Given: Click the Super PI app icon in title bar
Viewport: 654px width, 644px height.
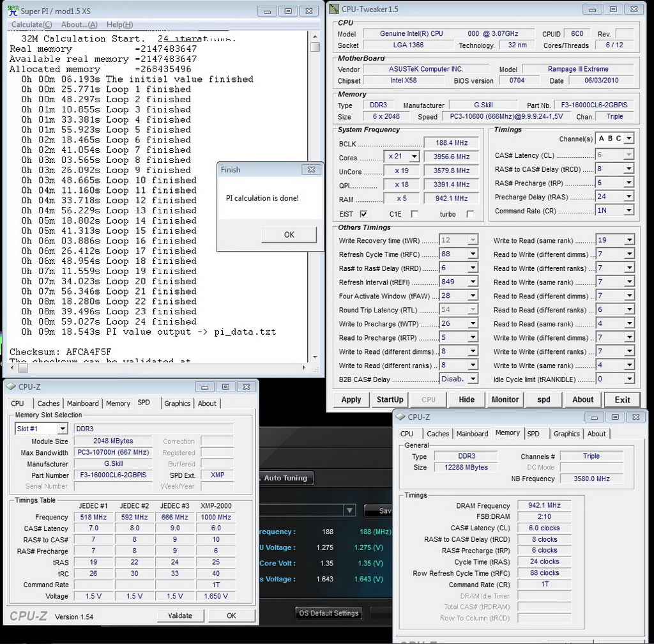Looking at the screenshot, I should 13,11.
